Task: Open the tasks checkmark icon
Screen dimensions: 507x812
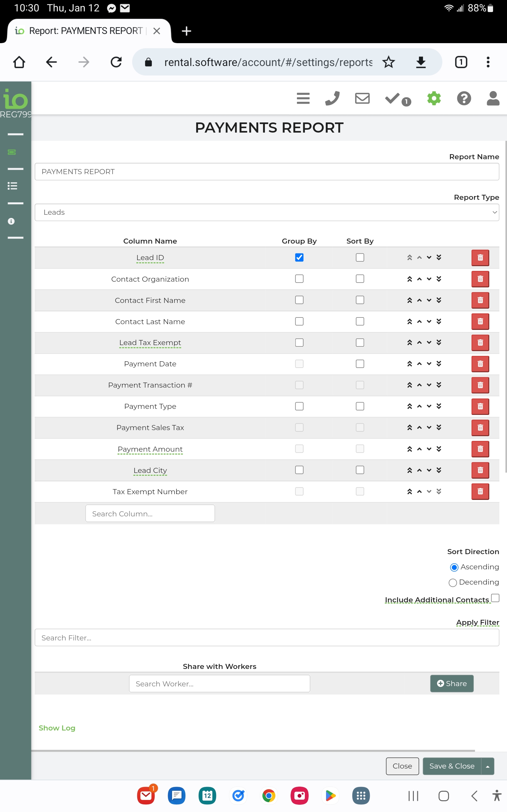Action: (393, 98)
